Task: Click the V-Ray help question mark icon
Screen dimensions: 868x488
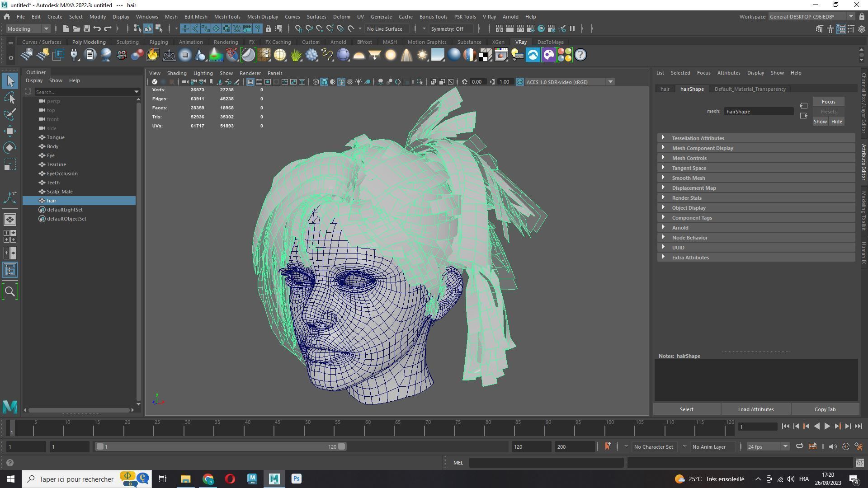Action: [580, 55]
